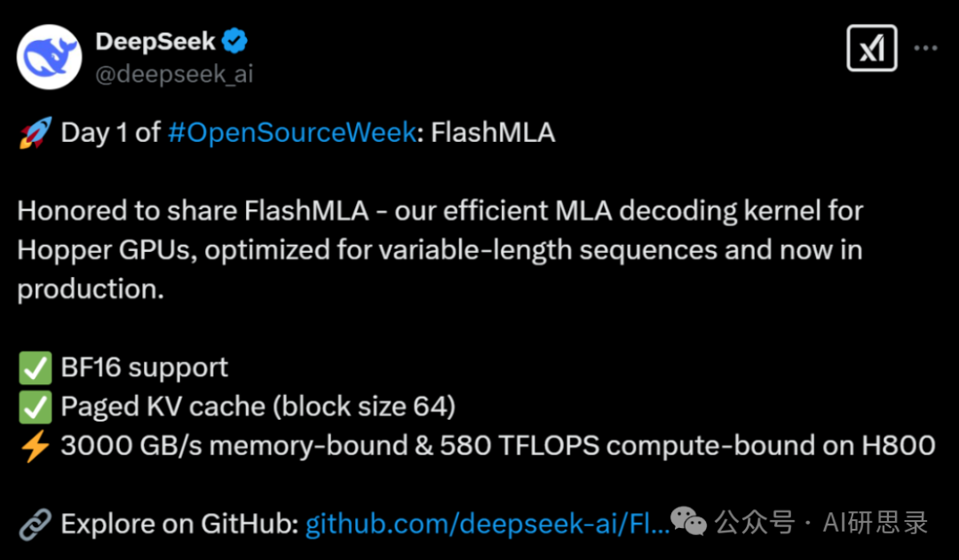Click the 'Honored to share FlashMLA' paragraph
The height and width of the screenshot is (560, 959).
click(440, 250)
